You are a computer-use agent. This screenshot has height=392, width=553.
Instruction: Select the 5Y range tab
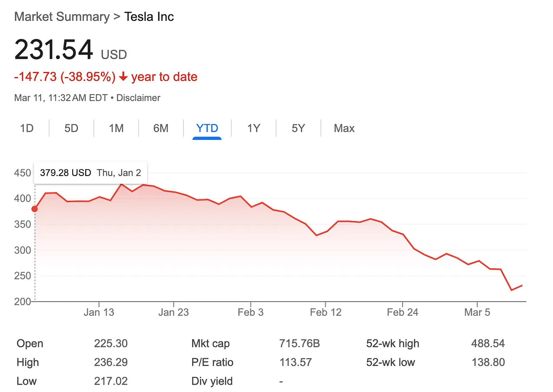click(x=298, y=129)
